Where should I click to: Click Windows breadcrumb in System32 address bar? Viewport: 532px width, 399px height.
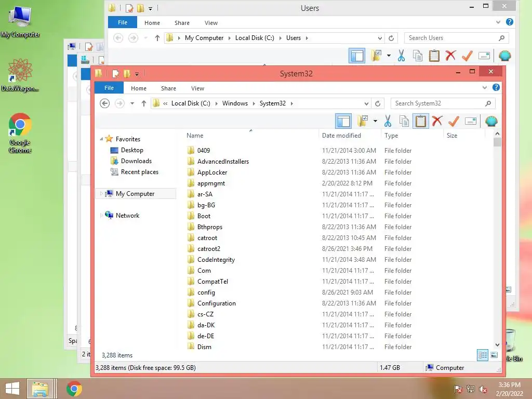point(235,103)
